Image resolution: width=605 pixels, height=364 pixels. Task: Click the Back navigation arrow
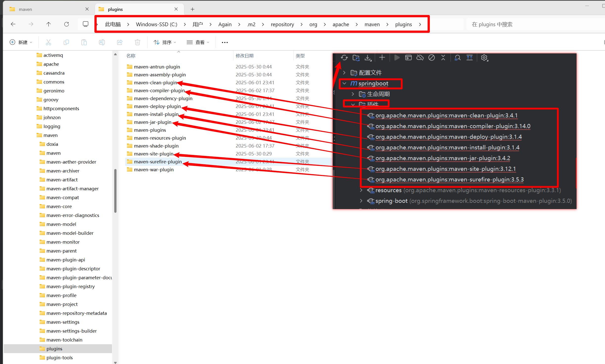tap(13, 24)
